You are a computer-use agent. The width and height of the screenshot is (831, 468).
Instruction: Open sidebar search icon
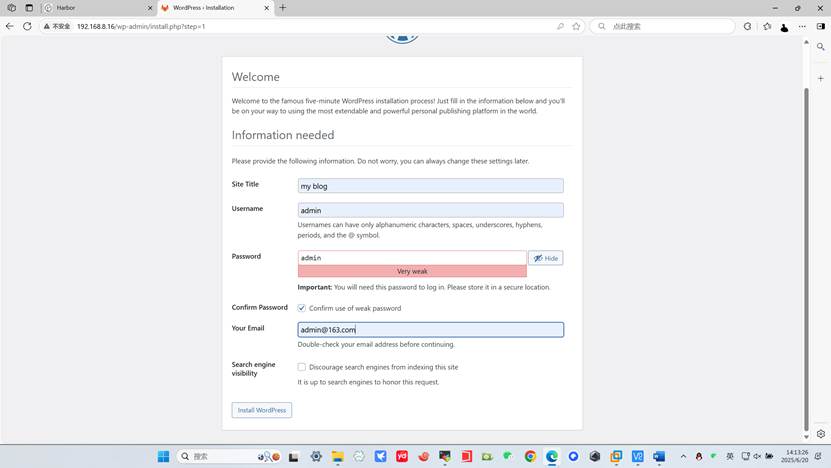point(820,47)
